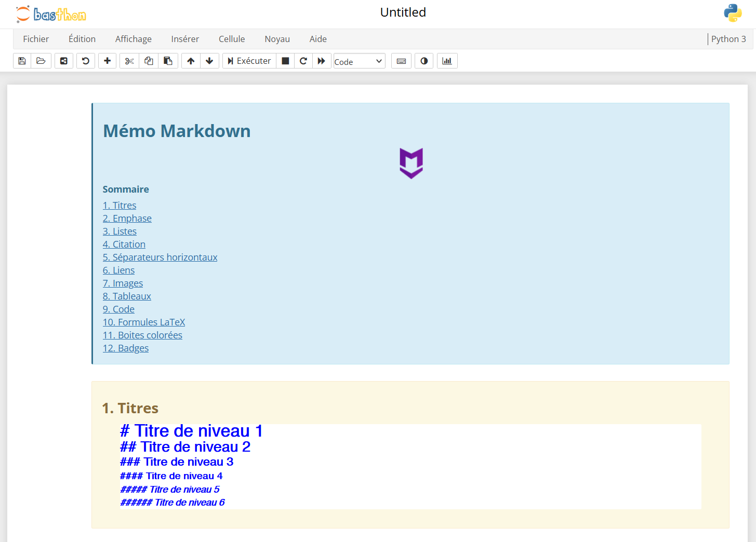
Task: Cut selected cells with scissors icon
Action: (129, 61)
